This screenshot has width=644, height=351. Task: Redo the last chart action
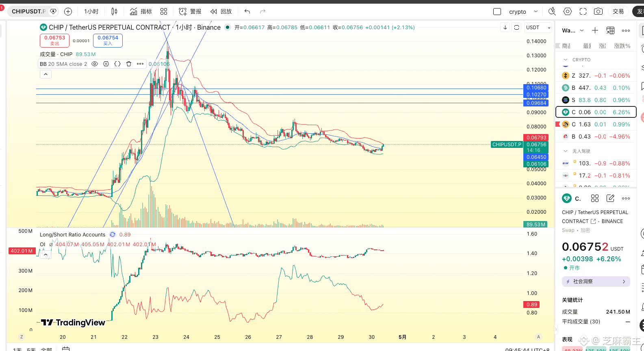pyautogui.click(x=262, y=11)
